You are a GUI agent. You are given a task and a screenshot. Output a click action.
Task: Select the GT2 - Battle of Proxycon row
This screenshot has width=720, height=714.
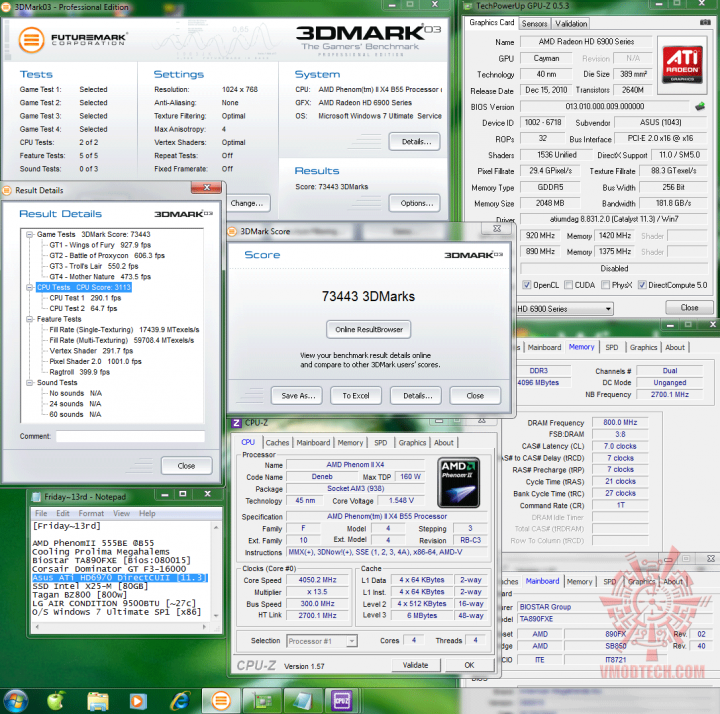tap(107, 256)
